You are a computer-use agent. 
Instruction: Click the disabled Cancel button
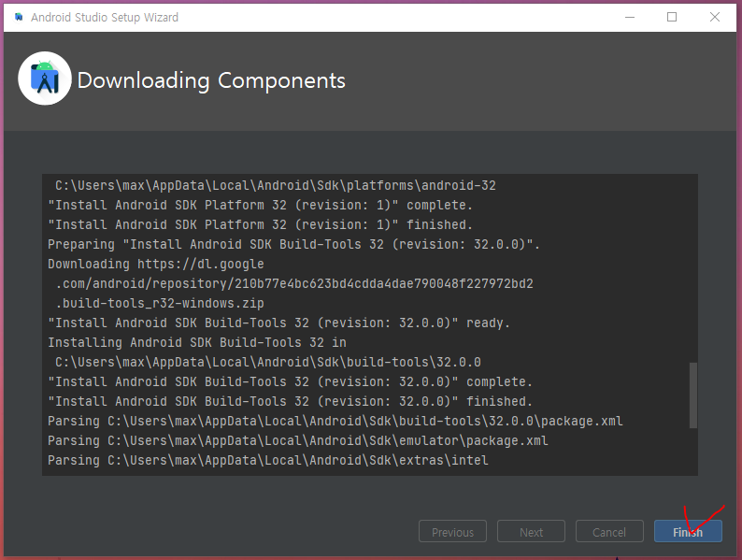[609, 531]
